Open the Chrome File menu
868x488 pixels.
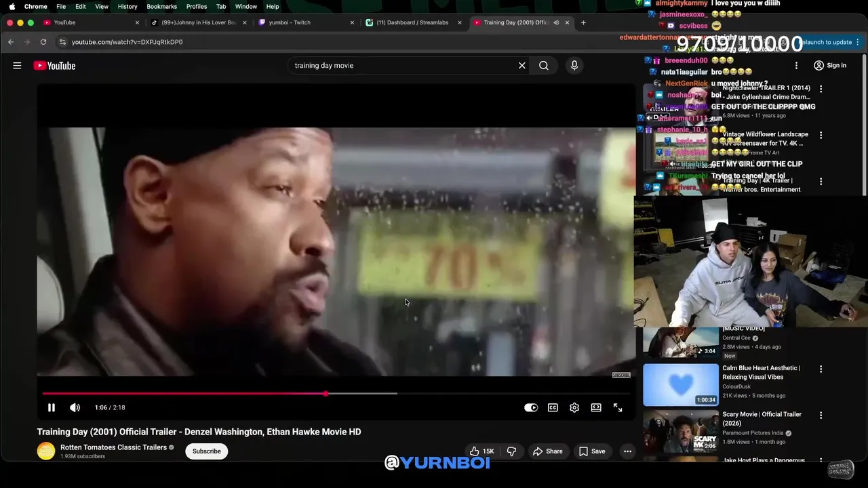click(61, 6)
